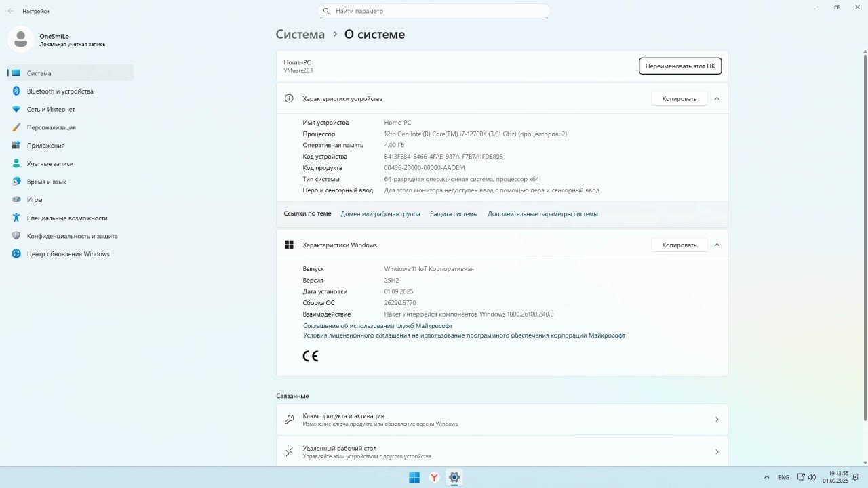Click the network Wi-Fi icon in sidebar
Viewport: 868px width, 488px height.
click(x=16, y=109)
